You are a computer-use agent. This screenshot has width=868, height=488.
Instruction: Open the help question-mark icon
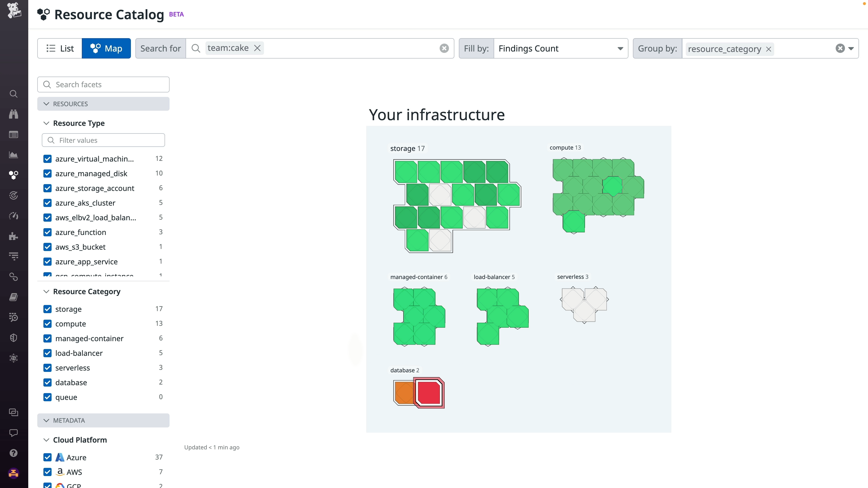coord(14,453)
